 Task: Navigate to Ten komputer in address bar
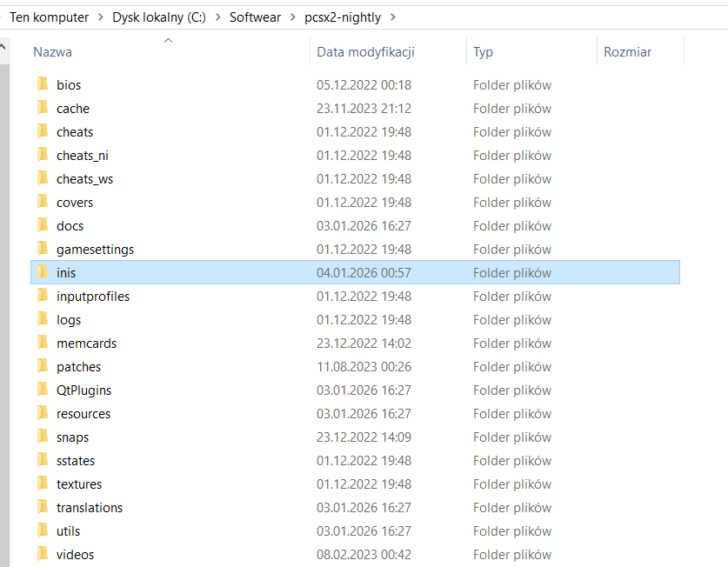tap(49, 17)
